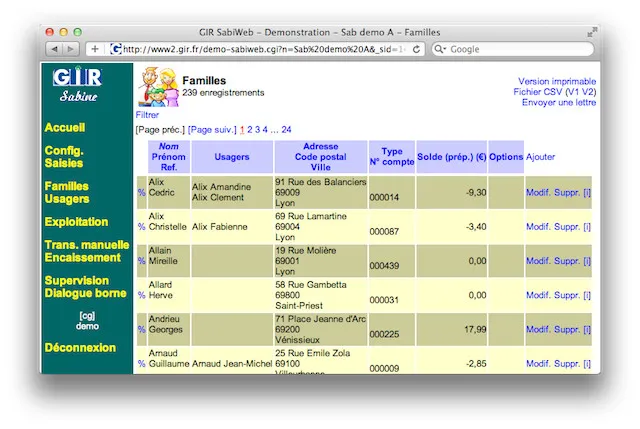The width and height of the screenshot is (640, 429).
Task: Click the GIR Sabine logo
Action: point(77,86)
